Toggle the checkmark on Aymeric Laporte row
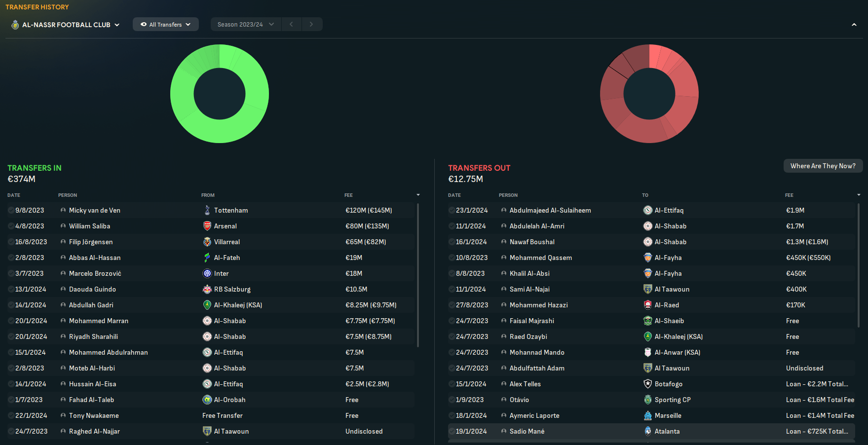868x445 pixels. pyautogui.click(x=452, y=415)
